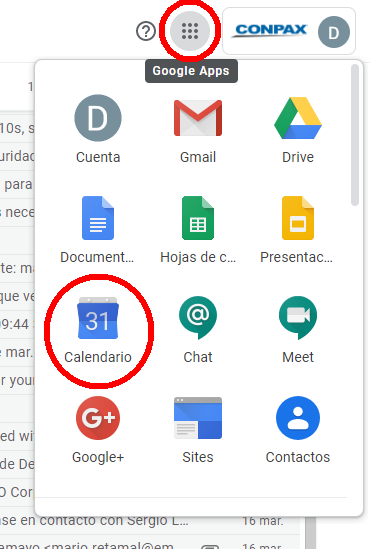The height and width of the screenshot is (549, 370).
Task: Click the apps panel vertical scrollbar
Action: [355, 135]
